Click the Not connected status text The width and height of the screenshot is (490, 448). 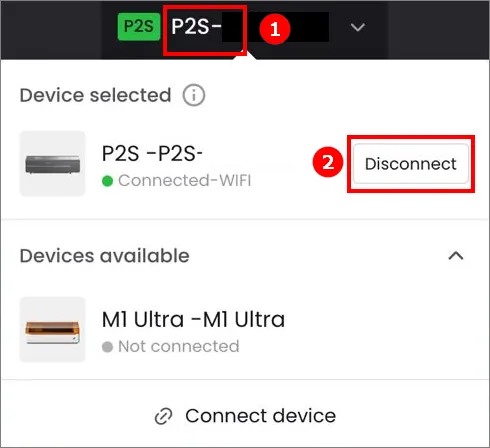[179, 346]
